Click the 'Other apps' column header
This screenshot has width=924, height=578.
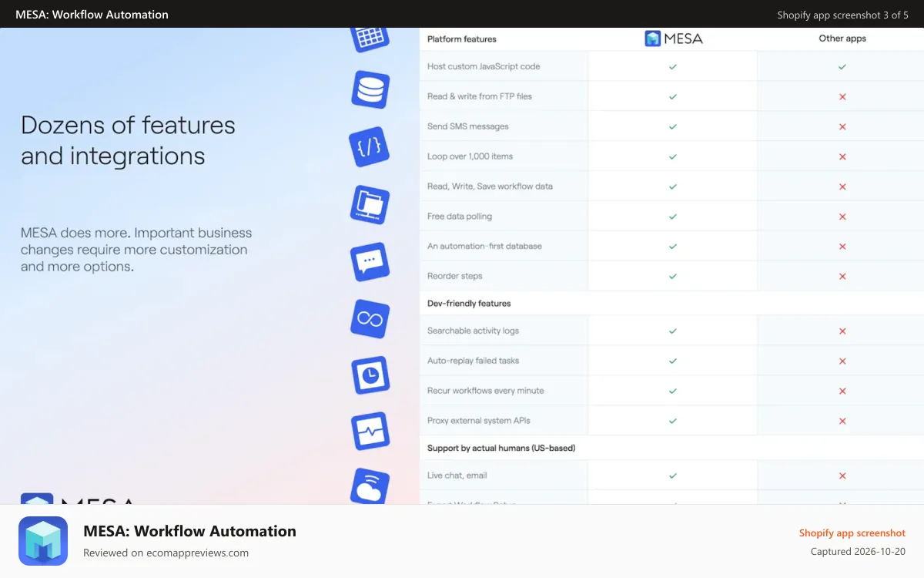(x=842, y=39)
